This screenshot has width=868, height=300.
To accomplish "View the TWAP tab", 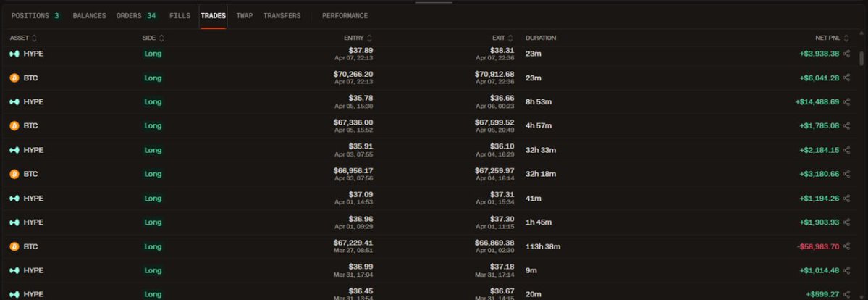I will click(244, 16).
